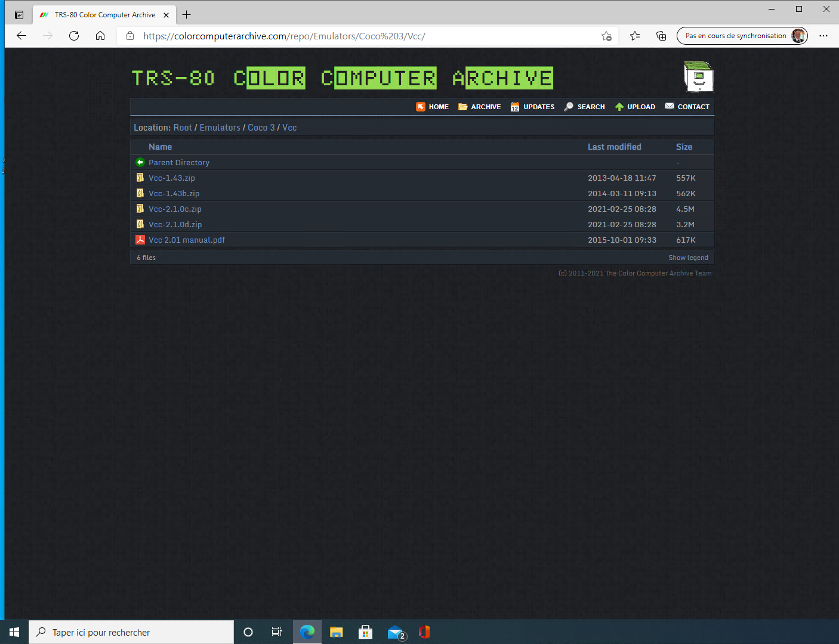Image resolution: width=839 pixels, height=644 pixels.
Task: Navigate to Parent Directory
Action: [x=178, y=163]
